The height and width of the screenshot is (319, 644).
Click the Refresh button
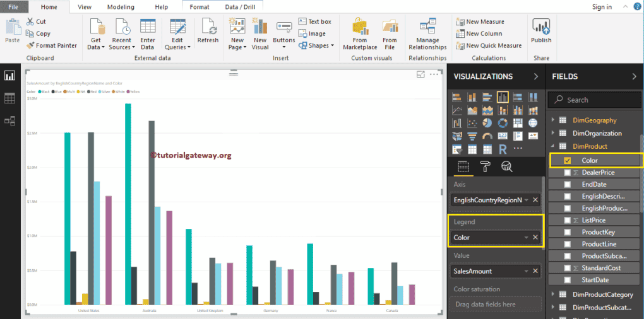(208, 31)
